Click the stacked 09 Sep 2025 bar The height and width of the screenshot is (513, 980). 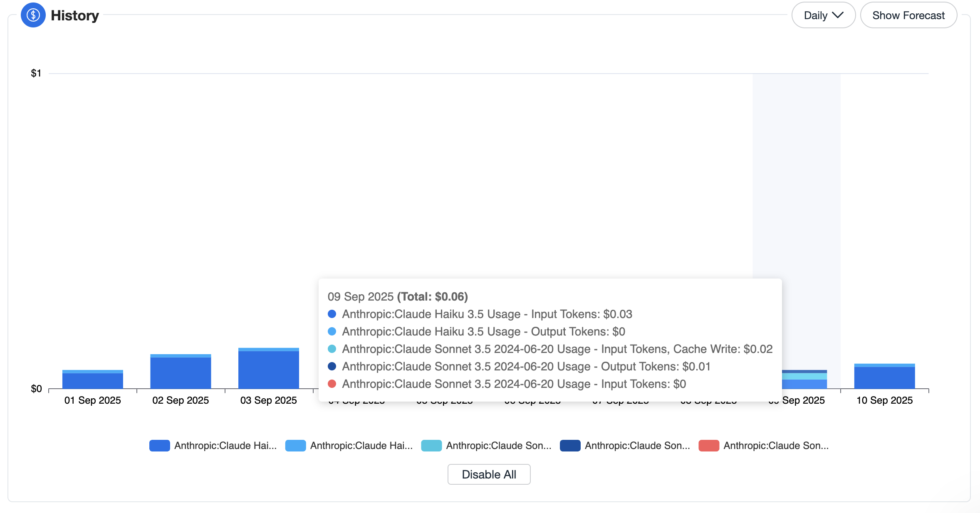pos(804,380)
